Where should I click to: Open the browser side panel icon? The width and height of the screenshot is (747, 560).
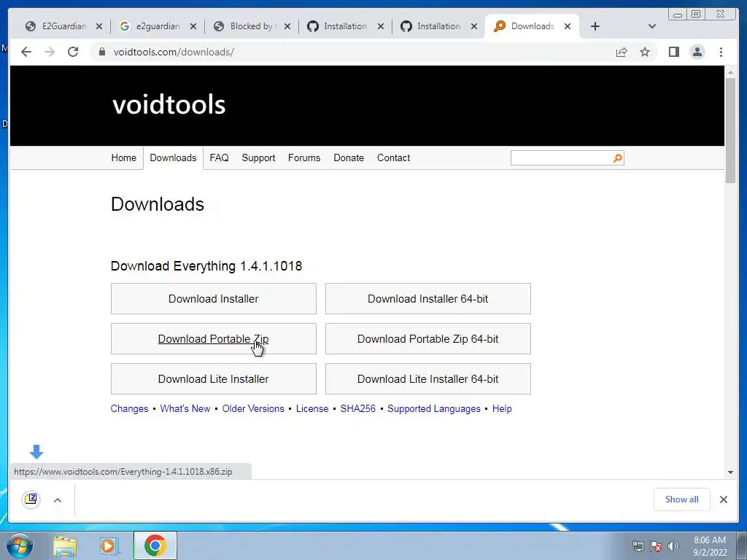(673, 52)
